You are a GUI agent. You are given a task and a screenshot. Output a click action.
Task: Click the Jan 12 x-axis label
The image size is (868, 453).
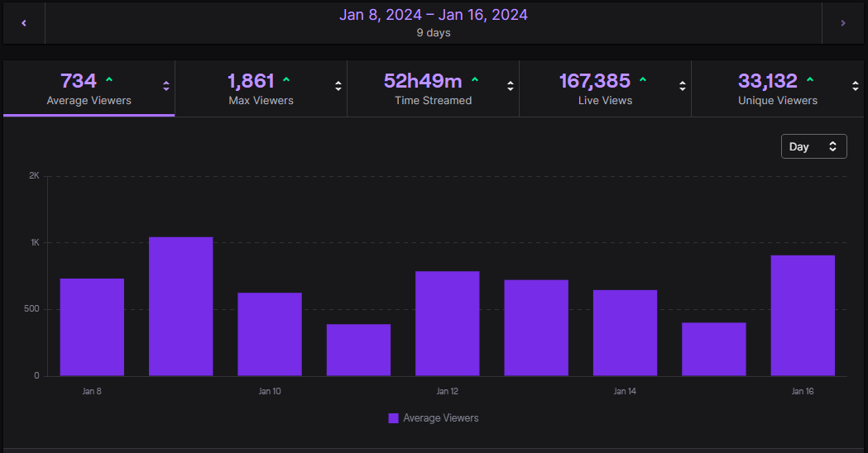(x=448, y=391)
